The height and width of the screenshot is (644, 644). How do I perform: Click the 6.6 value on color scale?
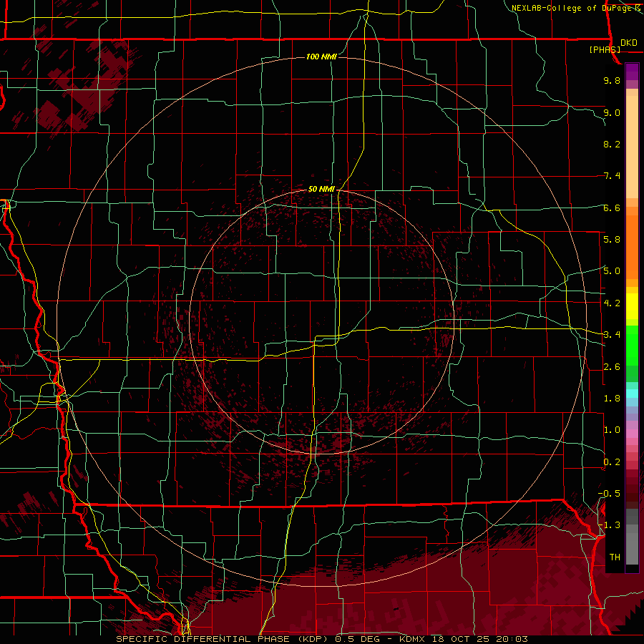tap(612, 208)
